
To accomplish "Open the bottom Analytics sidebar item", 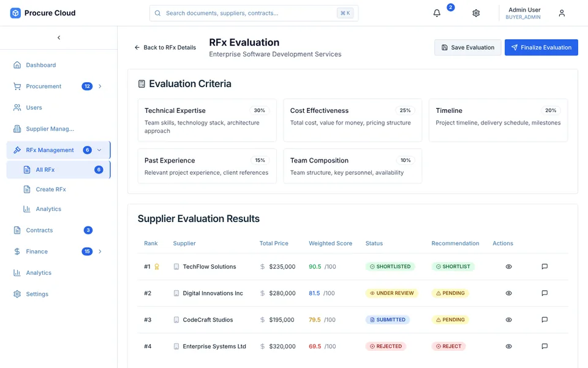I will point(59,272).
